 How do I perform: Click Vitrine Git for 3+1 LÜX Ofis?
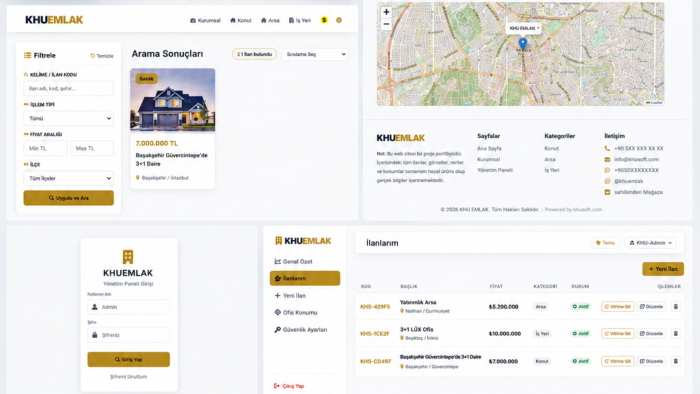[617, 333]
